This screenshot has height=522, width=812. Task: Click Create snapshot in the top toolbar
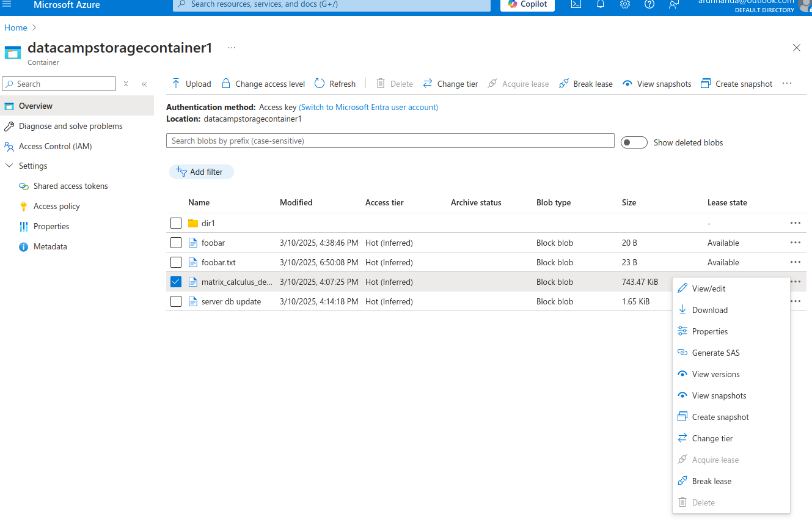(x=737, y=84)
